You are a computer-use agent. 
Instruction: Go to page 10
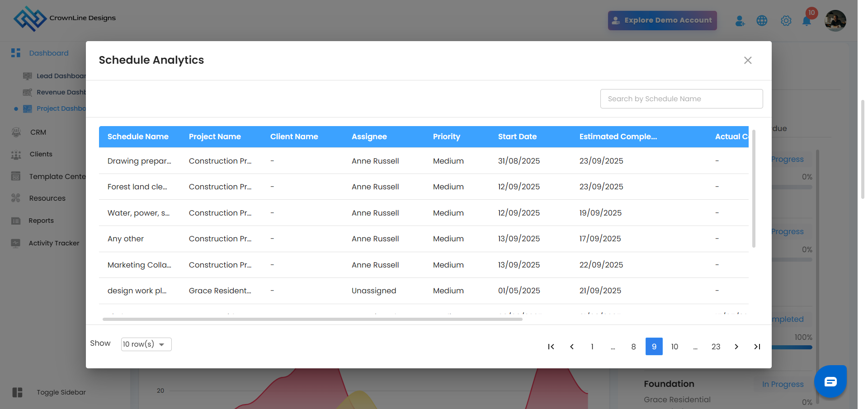pyautogui.click(x=675, y=347)
